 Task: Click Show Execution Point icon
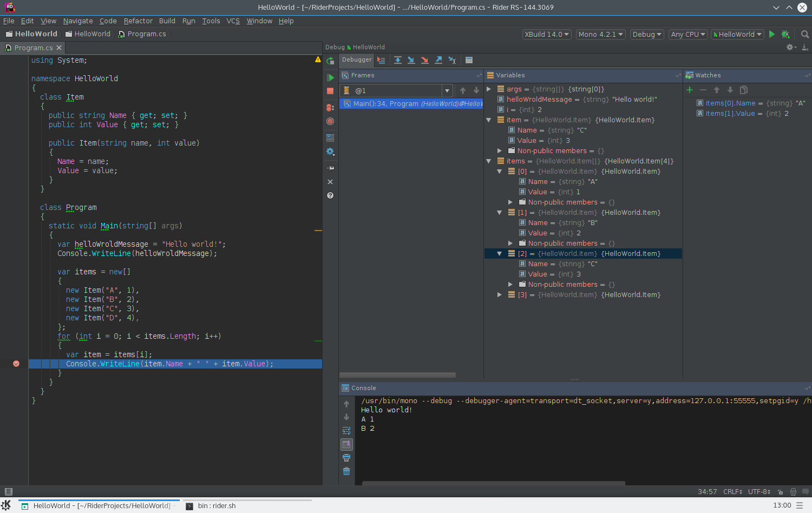pos(382,60)
